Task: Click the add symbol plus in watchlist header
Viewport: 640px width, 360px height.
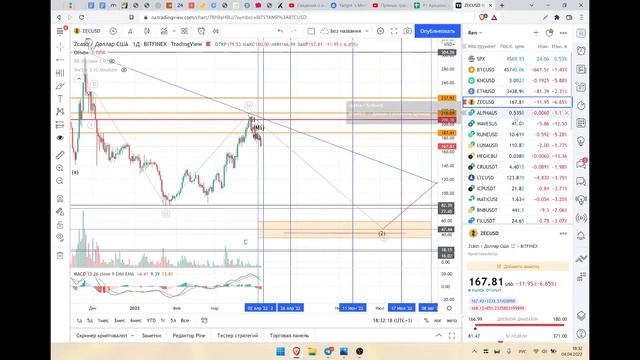Action: [x=536, y=33]
